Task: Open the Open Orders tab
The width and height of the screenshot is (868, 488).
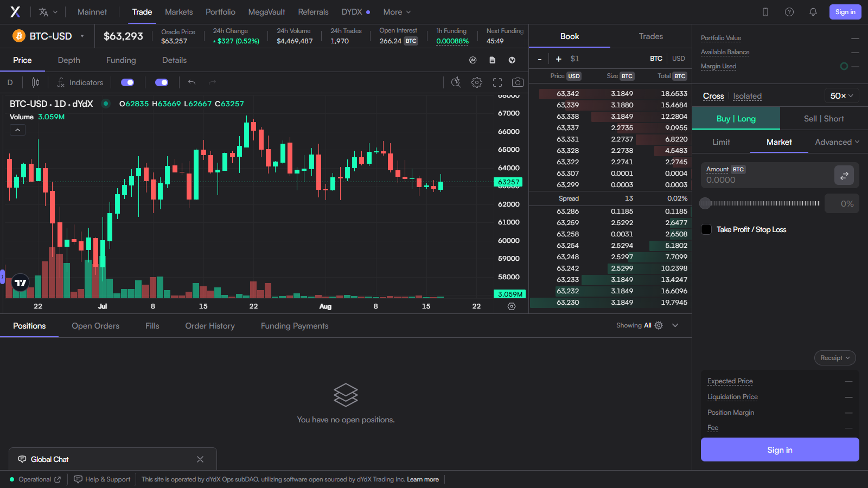Action: pyautogui.click(x=95, y=326)
